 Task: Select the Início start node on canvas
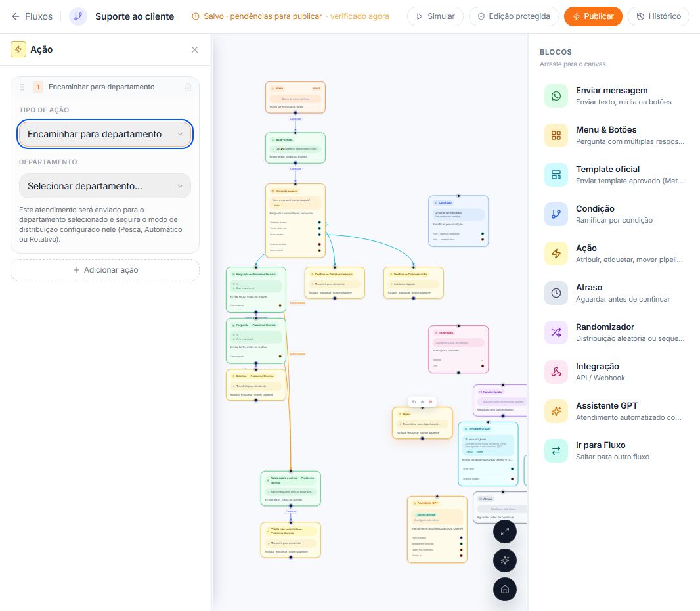pyautogui.click(x=295, y=97)
